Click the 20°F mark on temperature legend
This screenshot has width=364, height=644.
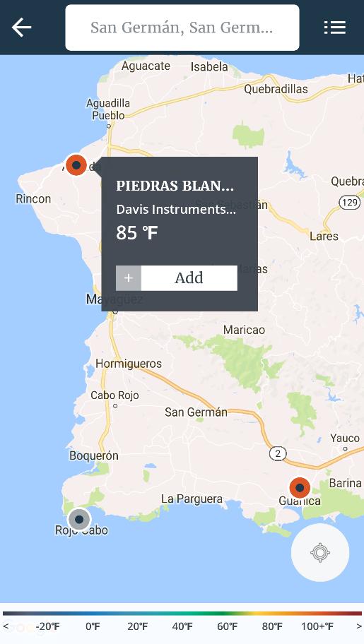tap(137, 626)
